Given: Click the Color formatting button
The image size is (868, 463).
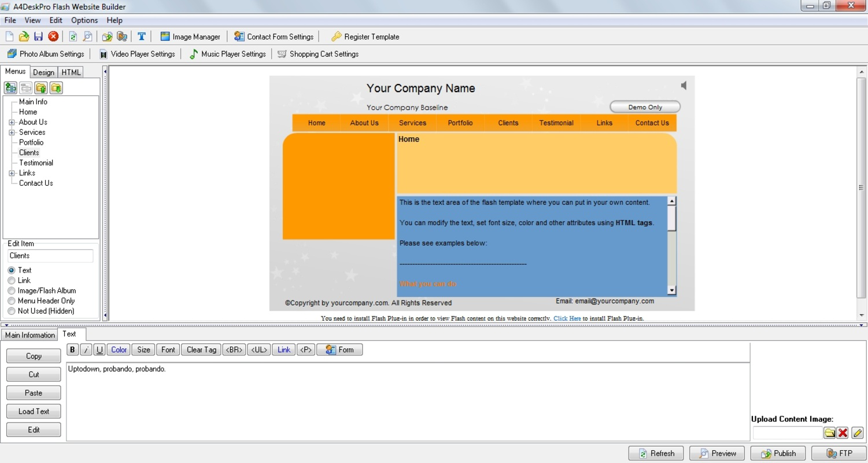Looking at the screenshot, I should click(119, 350).
